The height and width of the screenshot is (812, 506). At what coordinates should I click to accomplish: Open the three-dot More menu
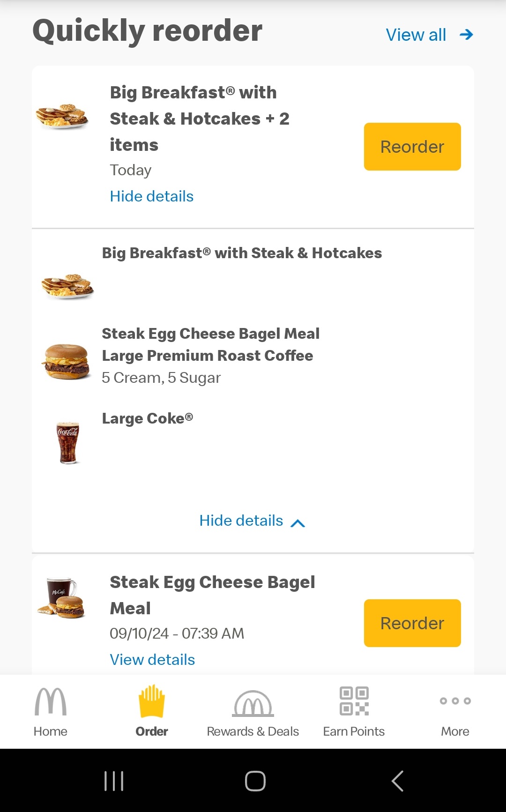(455, 701)
